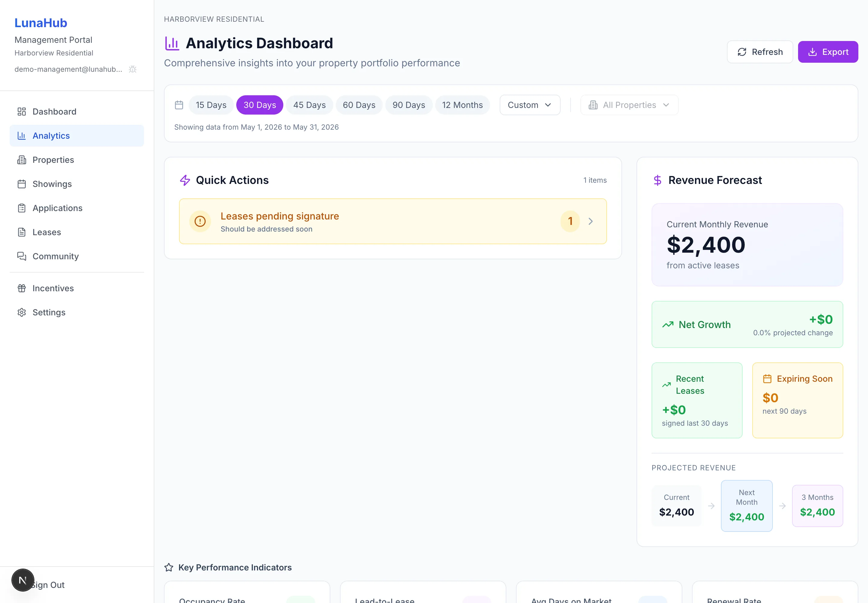Click the "0.0% projected change" text

tap(793, 333)
